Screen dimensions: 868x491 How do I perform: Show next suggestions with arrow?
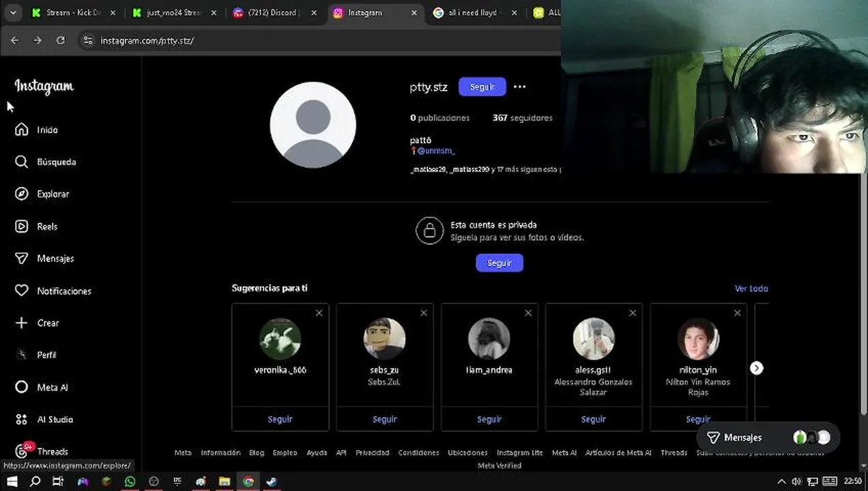tap(757, 368)
